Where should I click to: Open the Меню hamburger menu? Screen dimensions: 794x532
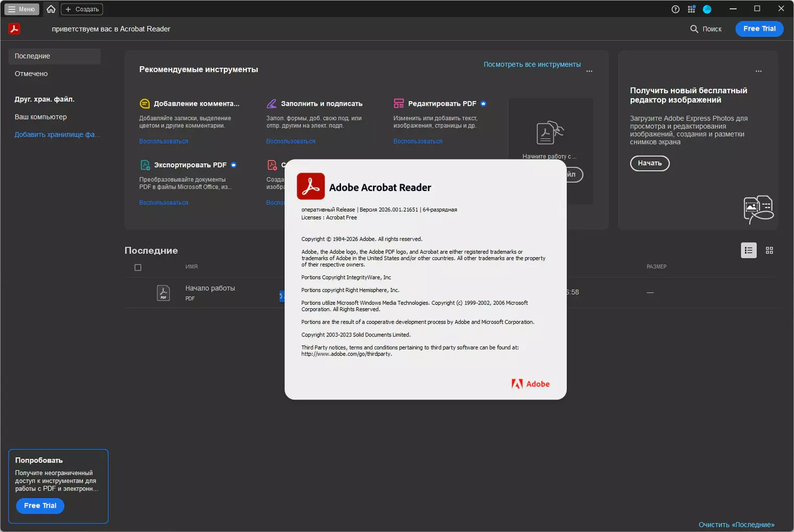click(22, 9)
